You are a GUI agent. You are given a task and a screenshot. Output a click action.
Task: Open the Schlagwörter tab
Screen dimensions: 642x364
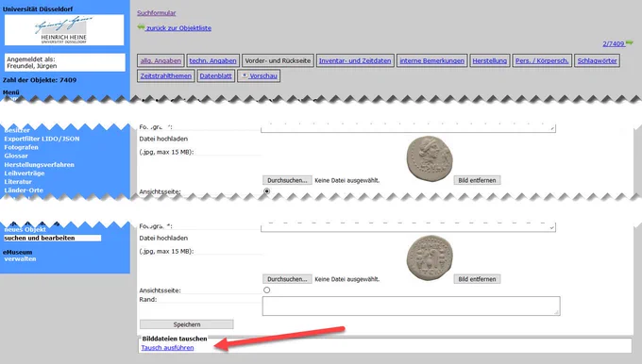point(597,60)
